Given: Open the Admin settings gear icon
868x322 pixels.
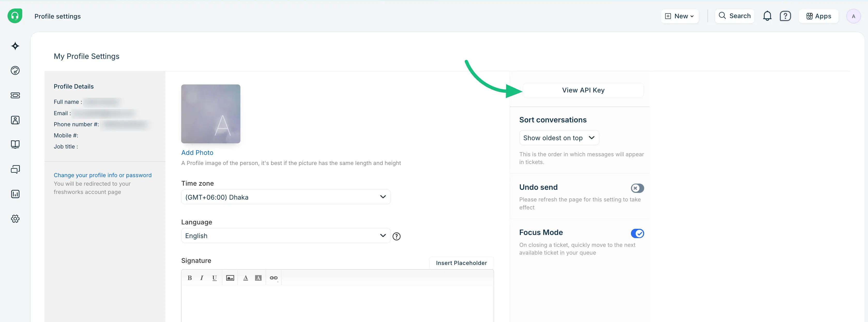Looking at the screenshot, I should [15, 218].
